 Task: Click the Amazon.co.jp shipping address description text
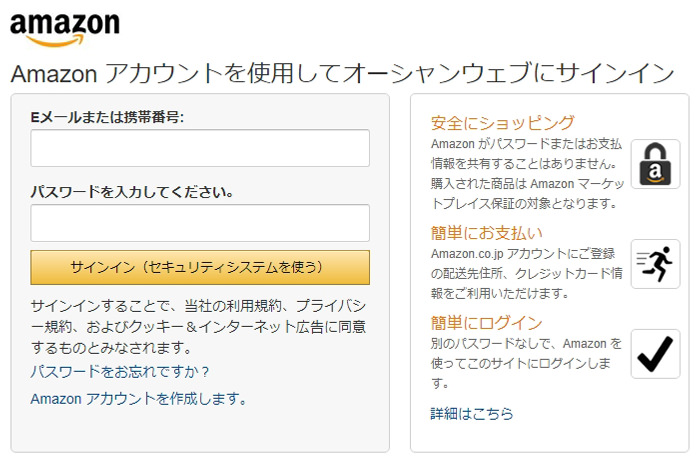[528, 273]
